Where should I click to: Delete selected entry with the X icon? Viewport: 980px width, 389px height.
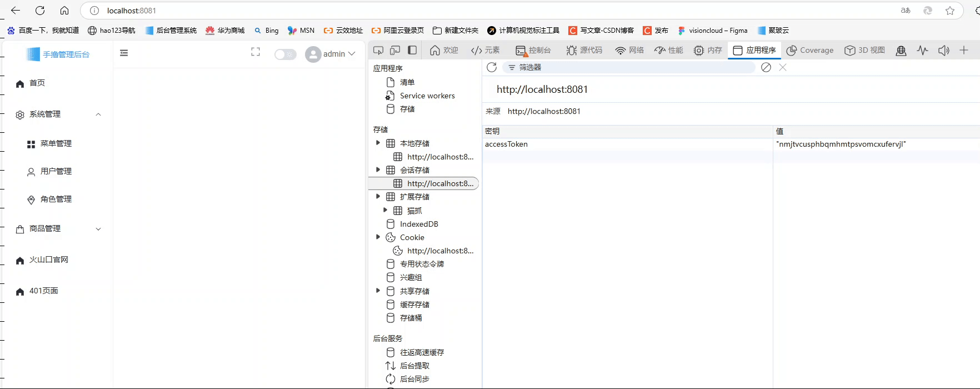point(783,67)
